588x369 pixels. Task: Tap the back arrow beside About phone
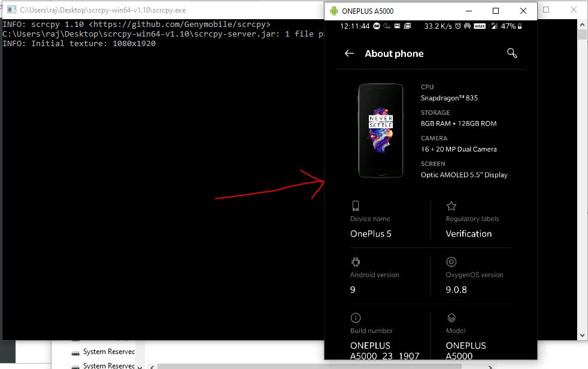(349, 54)
